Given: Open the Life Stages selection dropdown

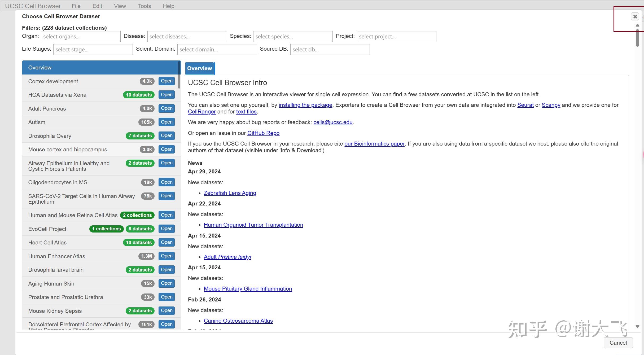Looking at the screenshot, I should [x=93, y=49].
